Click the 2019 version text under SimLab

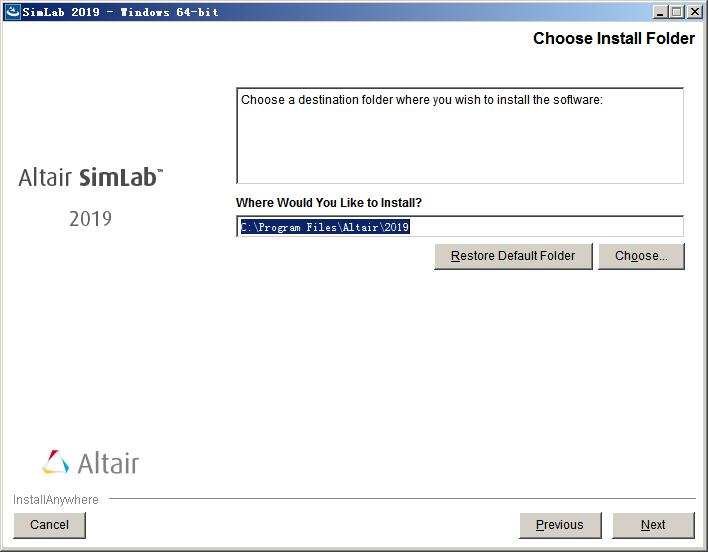(x=90, y=219)
